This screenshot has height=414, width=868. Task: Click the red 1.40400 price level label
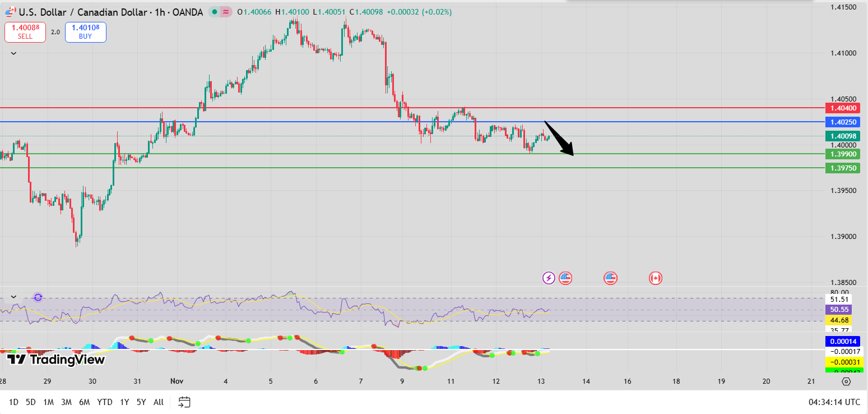(843, 107)
